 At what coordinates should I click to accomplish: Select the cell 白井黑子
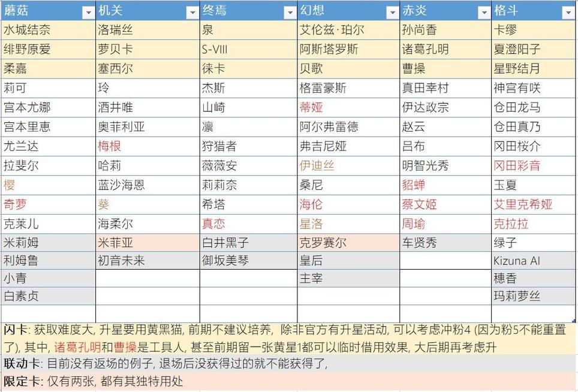(248, 243)
